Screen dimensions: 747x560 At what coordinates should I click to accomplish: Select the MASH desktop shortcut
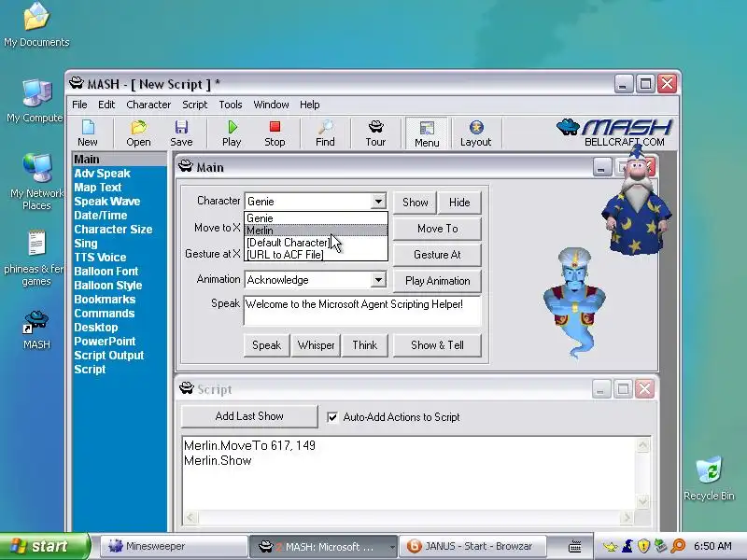(x=36, y=329)
